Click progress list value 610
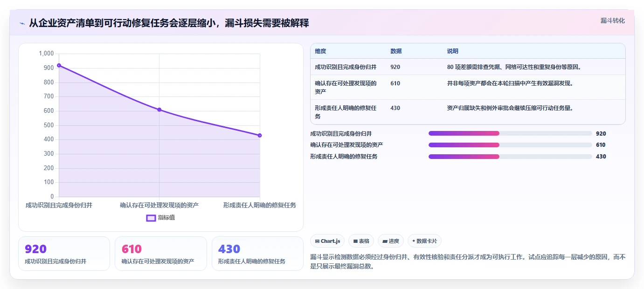 point(601,145)
